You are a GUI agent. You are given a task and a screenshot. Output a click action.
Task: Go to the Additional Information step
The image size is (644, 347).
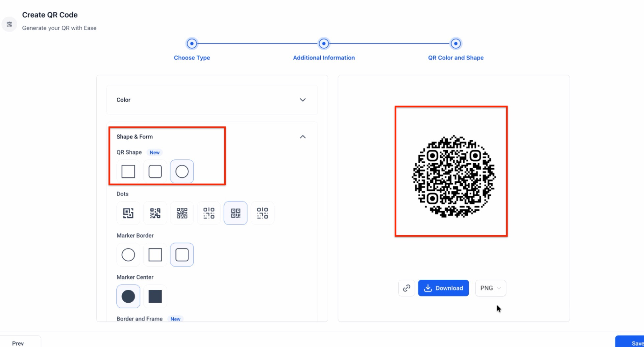point(324,58)
